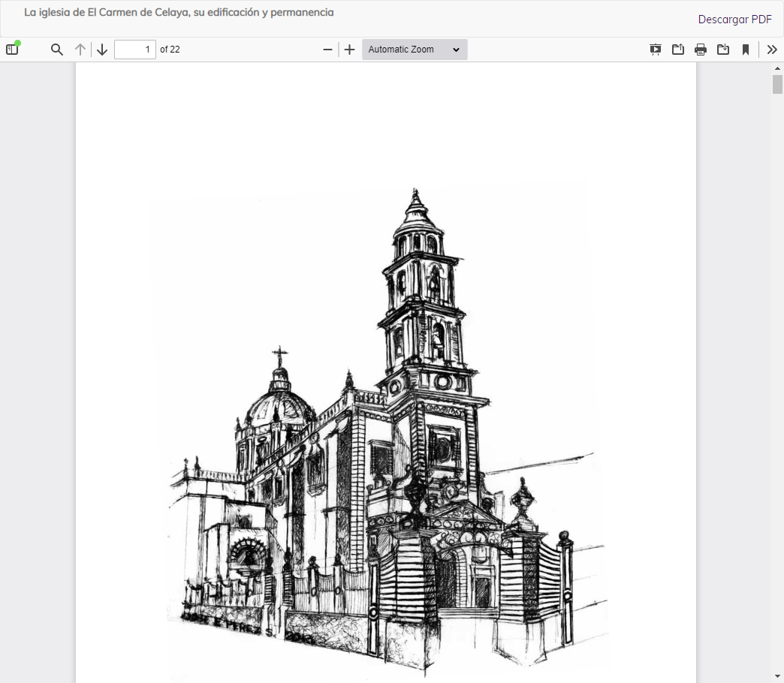
Task: Click the vertical scrollbar thumb
Action: [x=777, y=85]
